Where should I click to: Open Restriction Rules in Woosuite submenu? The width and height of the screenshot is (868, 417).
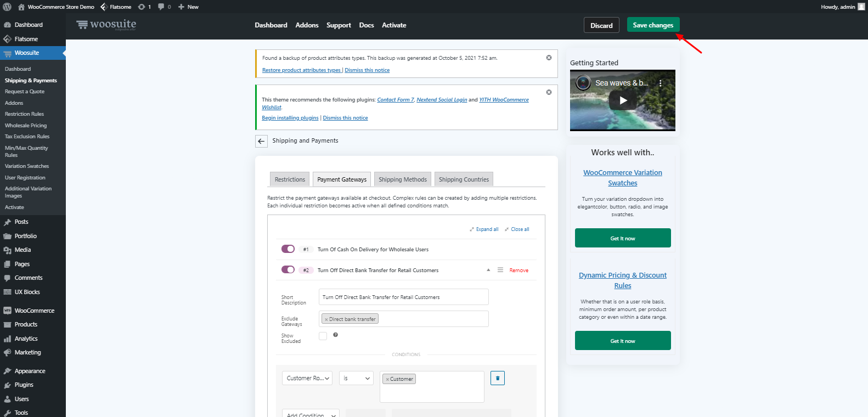pos(25,114)
